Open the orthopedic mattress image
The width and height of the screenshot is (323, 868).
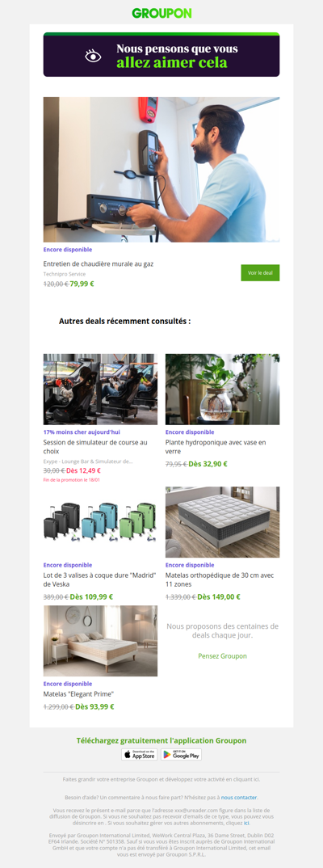click(x=222, y=522)
